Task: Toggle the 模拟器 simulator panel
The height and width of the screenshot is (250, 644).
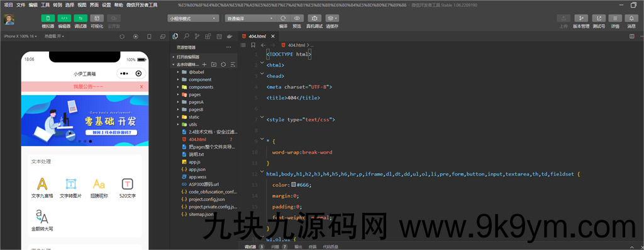Action: pyautogui.click(x=48, y=18)
